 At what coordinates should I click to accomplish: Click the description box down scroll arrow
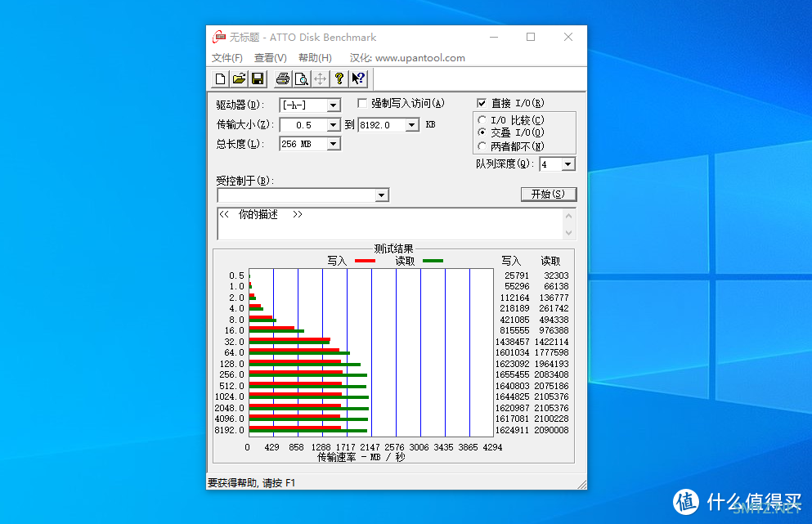(568, 232)
